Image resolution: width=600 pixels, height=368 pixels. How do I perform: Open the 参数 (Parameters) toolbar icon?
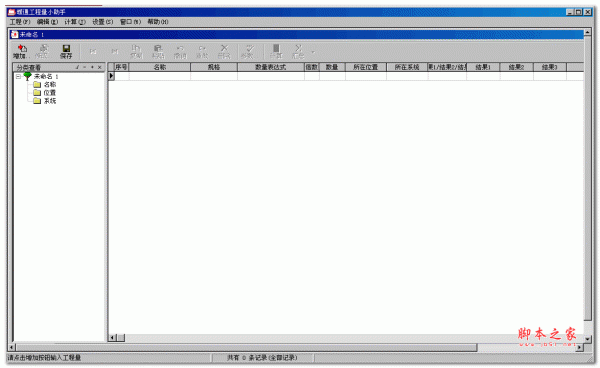249,52
